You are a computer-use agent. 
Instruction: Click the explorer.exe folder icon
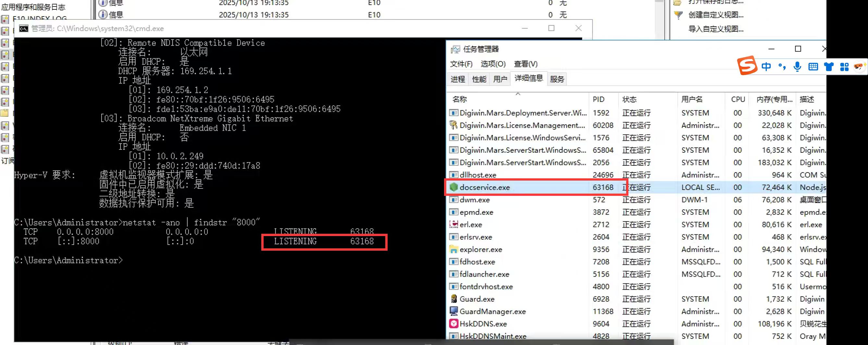(453, 249)
